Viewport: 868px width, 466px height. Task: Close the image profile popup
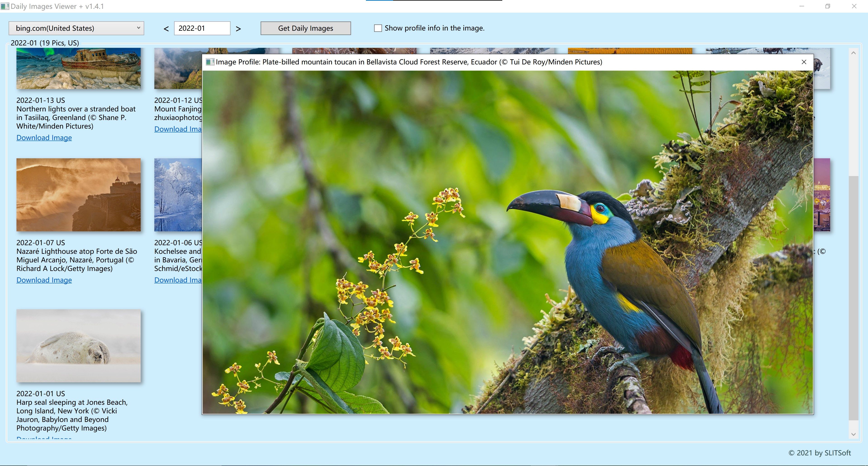tap(804, 62)
